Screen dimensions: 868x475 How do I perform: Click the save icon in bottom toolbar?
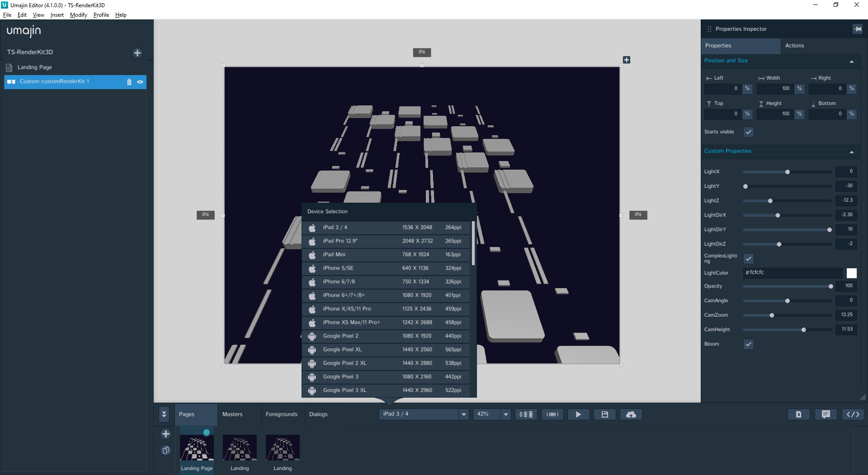[604, 414]
